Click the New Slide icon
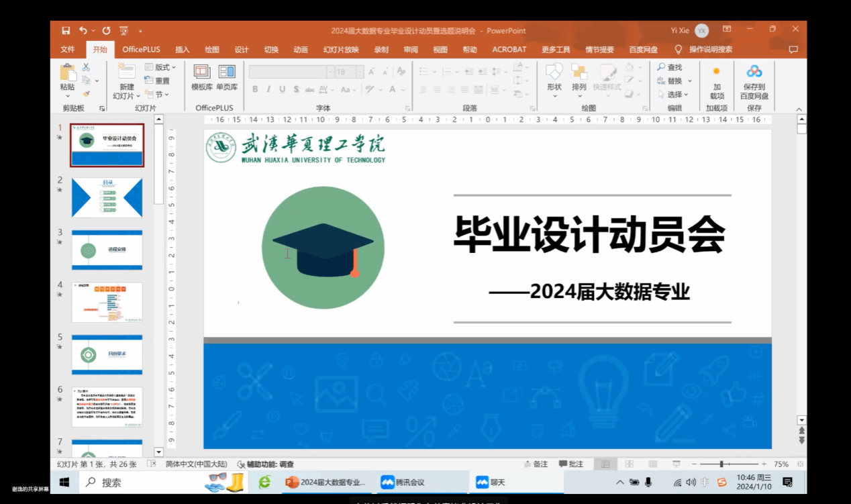The width and height of the screenshot is (851, 504). 126,73
